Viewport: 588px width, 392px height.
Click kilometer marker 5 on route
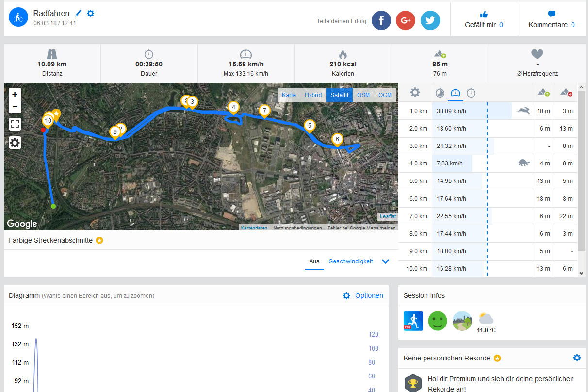[310, 127]
